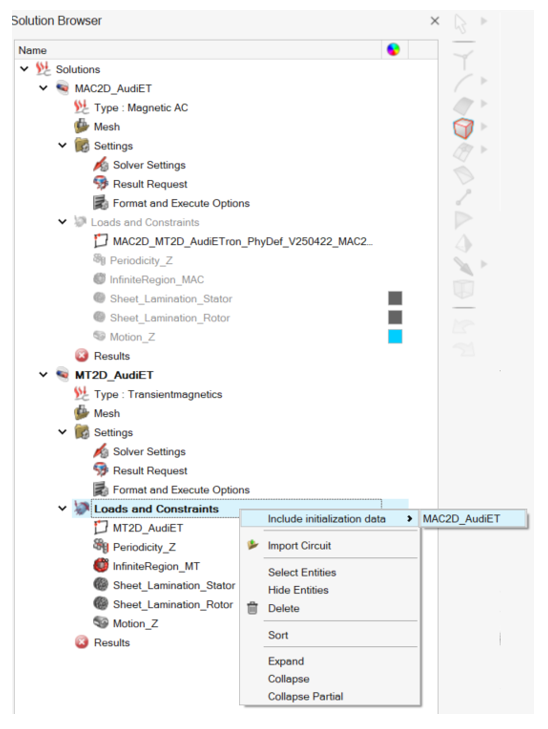This screenshot has width=548, height=729.
Task: Open flyout arrow beside the load arrow icon
Action: (x=484, y=264)
